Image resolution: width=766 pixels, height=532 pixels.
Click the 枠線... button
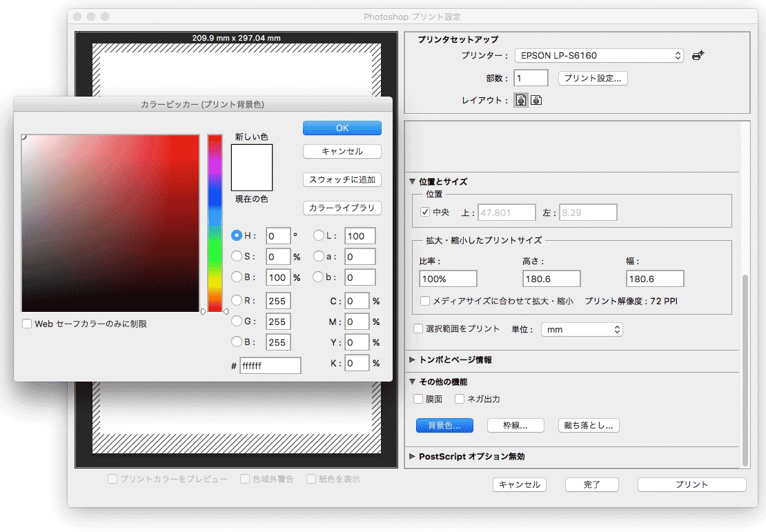(x=515, y=426)
